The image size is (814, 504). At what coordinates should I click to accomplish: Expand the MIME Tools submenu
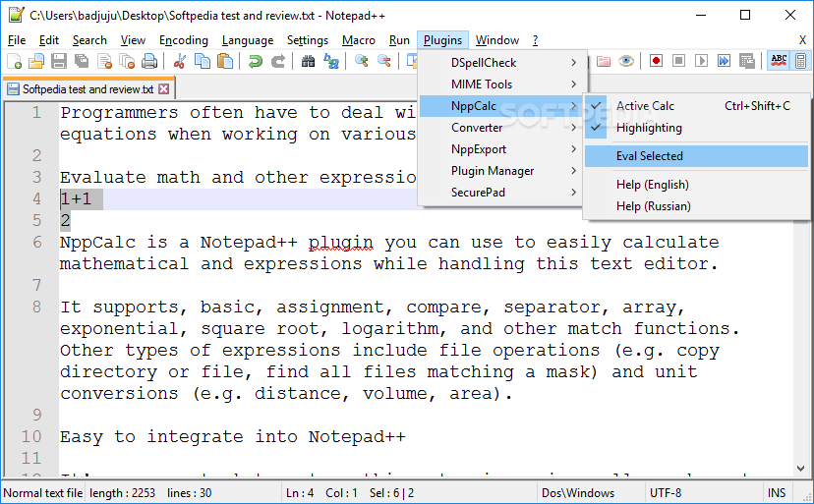point(503,84)
